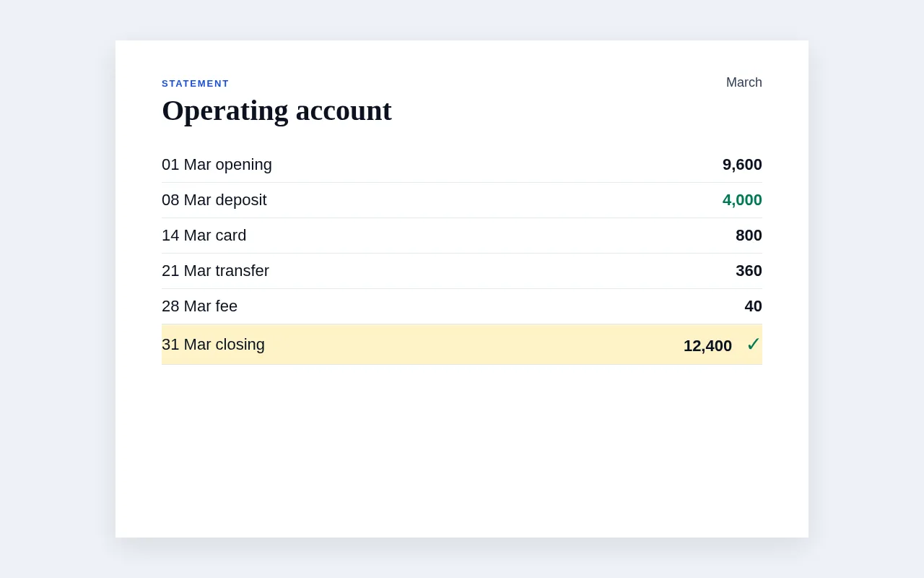The width and height of the screenshot is (924, 578).
Task: Select the STATEMENT label
Action: (196, 84)
